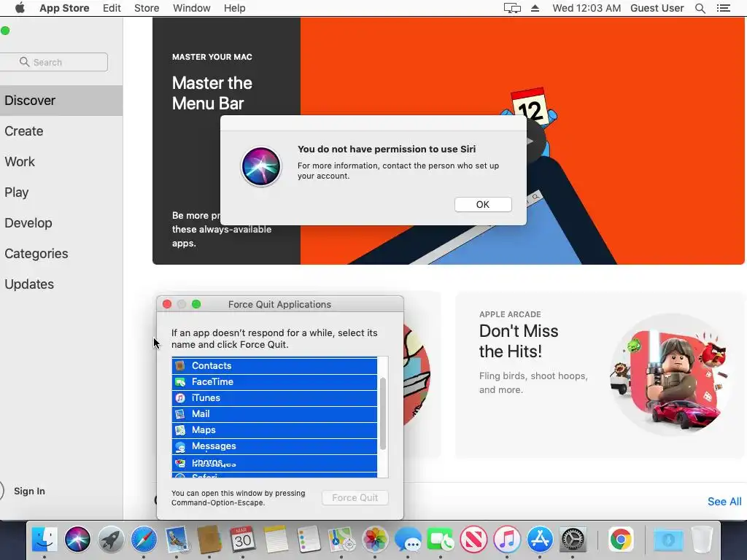The image size is (747, 560).
Task: Select Updates in App Store sidebar
Action: (61, 284)
